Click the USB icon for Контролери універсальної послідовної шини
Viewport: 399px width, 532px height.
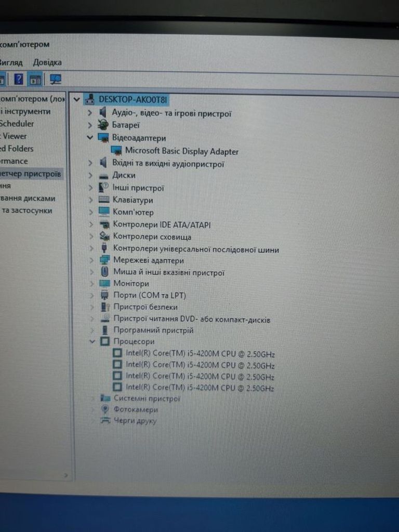(104, 248)
